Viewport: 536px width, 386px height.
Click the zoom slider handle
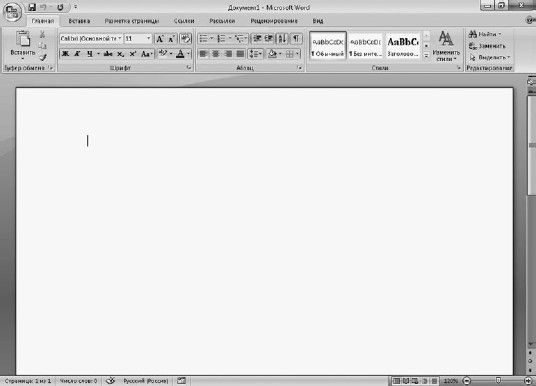[498, 381]
